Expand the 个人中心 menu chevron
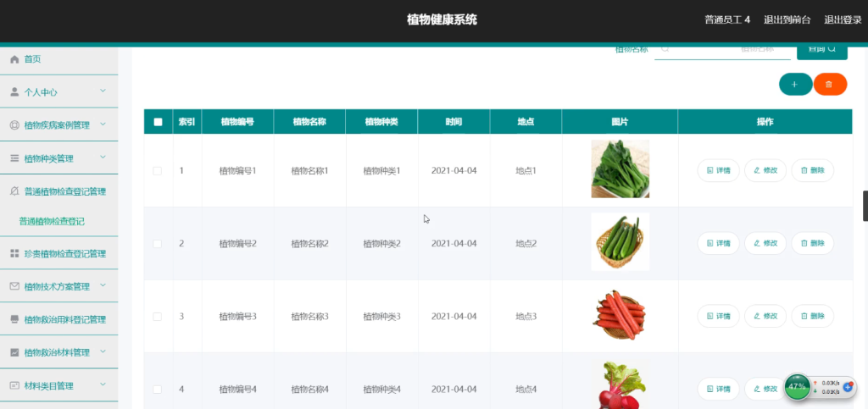 coord(103,91)
